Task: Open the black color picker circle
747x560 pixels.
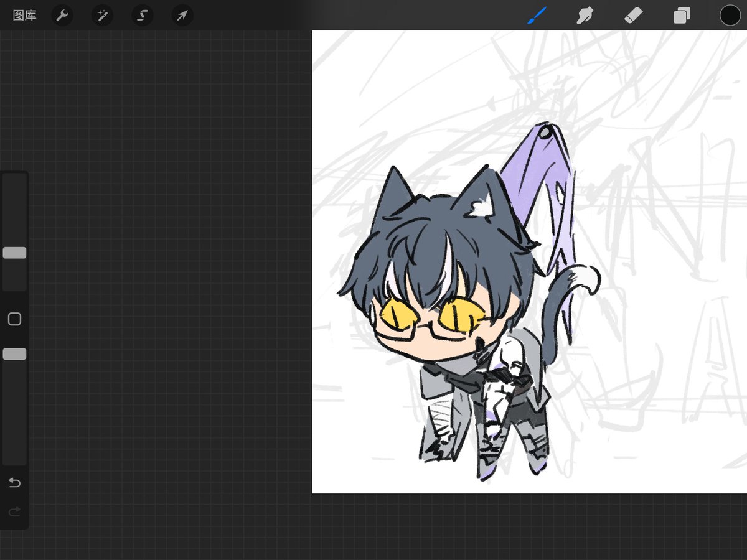Action: coord(730,16)
